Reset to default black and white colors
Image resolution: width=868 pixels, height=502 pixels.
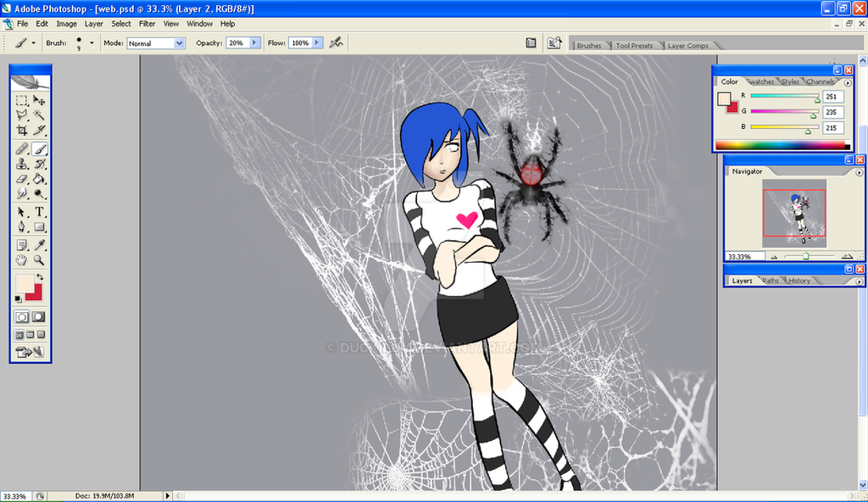click(19, 299)
